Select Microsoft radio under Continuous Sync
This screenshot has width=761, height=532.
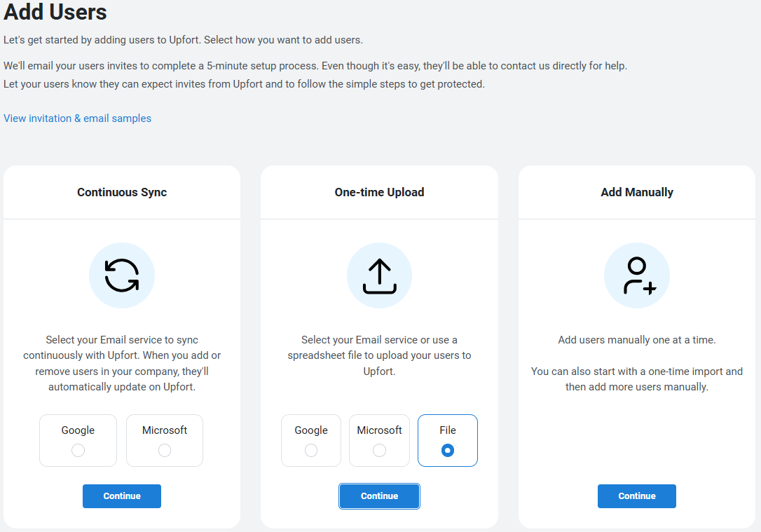point(165,451)
